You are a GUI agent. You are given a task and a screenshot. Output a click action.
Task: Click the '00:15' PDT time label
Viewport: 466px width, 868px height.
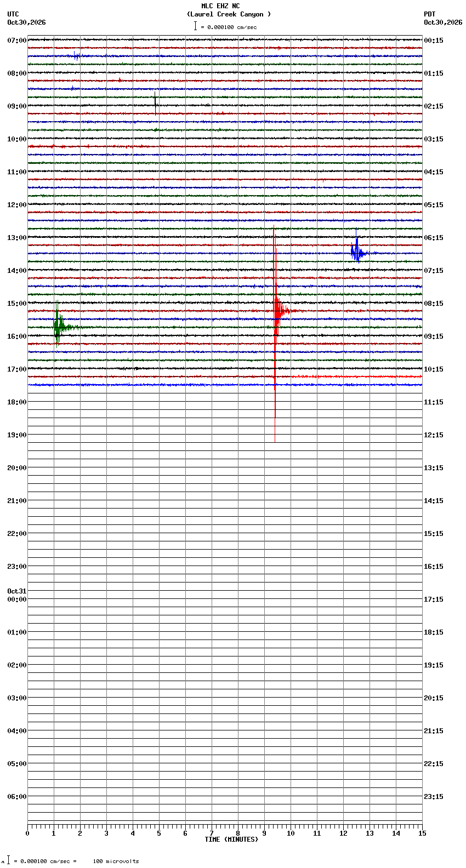(434, 41)
